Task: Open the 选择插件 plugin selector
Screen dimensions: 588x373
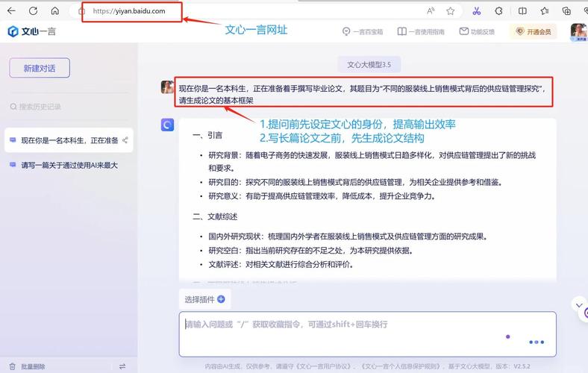Action: point(204,299)
